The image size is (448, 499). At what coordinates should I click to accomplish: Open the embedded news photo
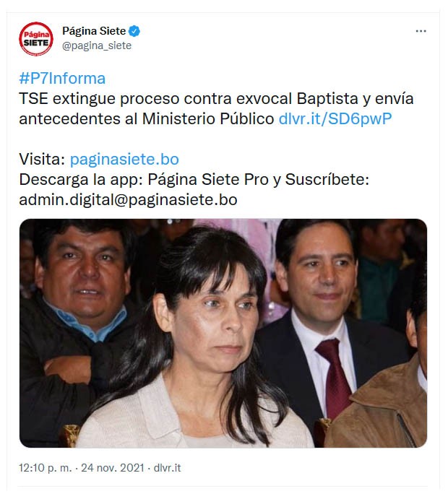point(223,333)
